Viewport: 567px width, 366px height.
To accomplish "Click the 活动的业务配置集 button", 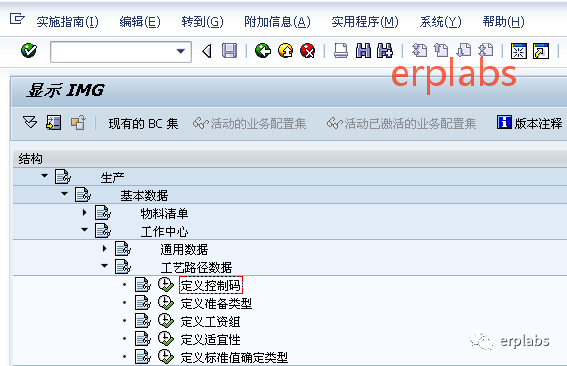I will coord(250,124).
